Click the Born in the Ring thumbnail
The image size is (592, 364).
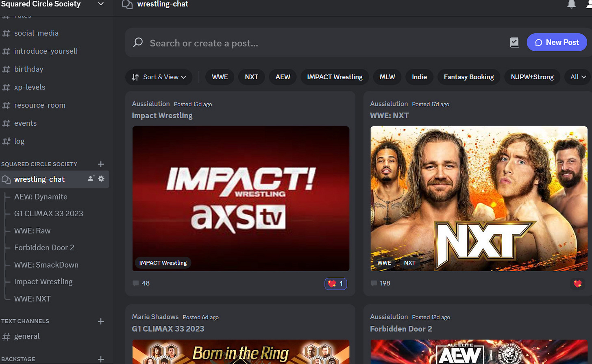pos(241,352)
